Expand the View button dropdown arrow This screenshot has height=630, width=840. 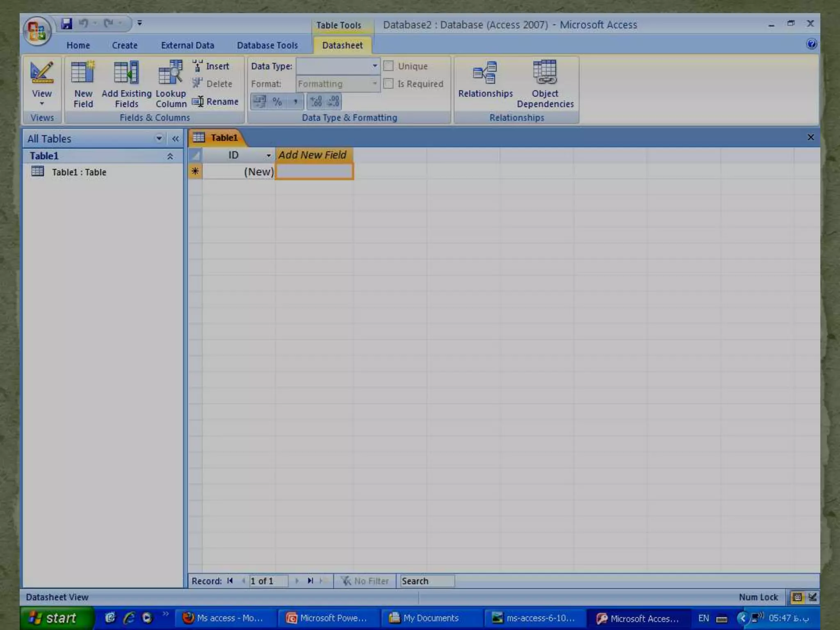tap(42, 104)
